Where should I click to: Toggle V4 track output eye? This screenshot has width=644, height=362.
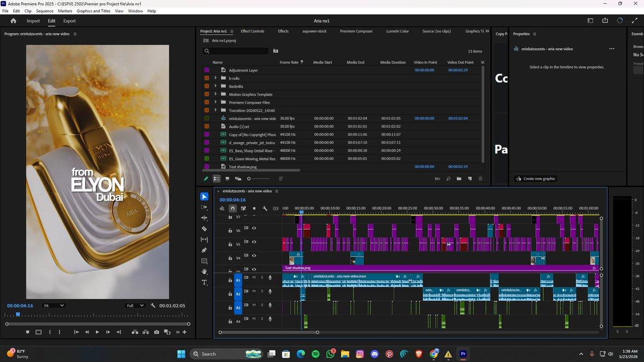click(x=254, y=256)
